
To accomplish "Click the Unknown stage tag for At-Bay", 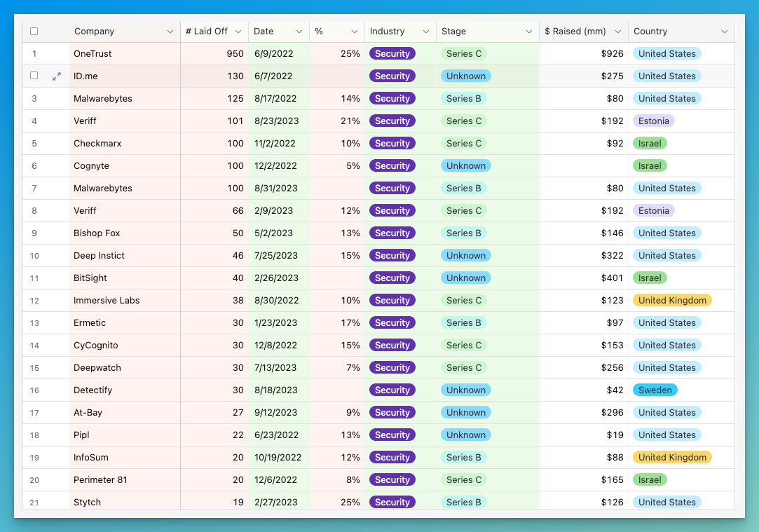I will click(x=465, y=412).
